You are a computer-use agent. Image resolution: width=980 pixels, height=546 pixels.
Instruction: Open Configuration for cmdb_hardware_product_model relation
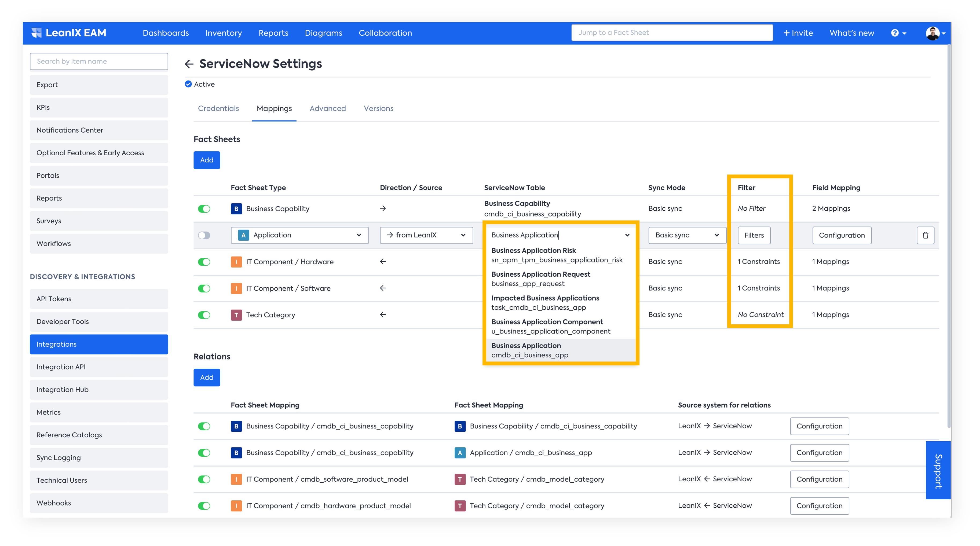pos(820,506)
